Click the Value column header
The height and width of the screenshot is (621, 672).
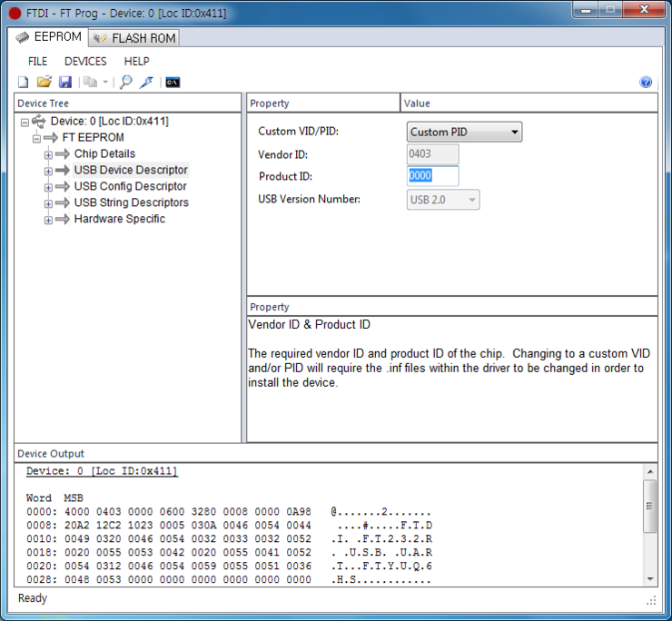tap(529, 103)
